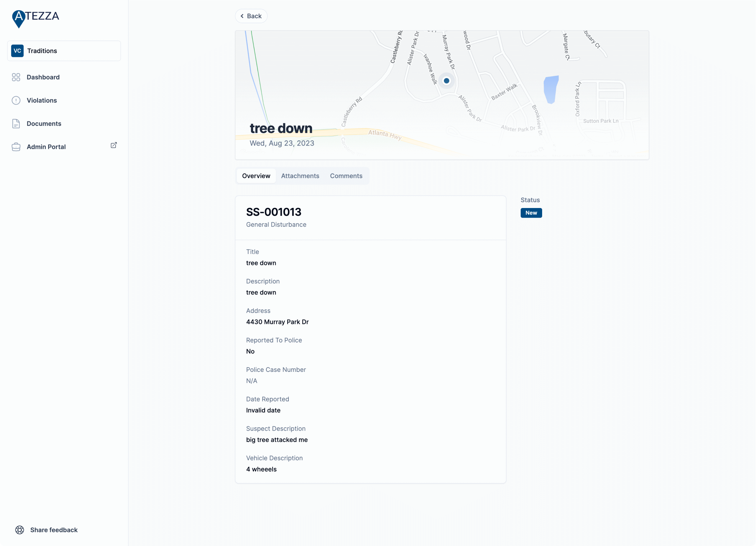Click the Share feedback globe icon
The width and height of the screenshot is (756, 546).
pyautogui.click(x=20, y=530)
